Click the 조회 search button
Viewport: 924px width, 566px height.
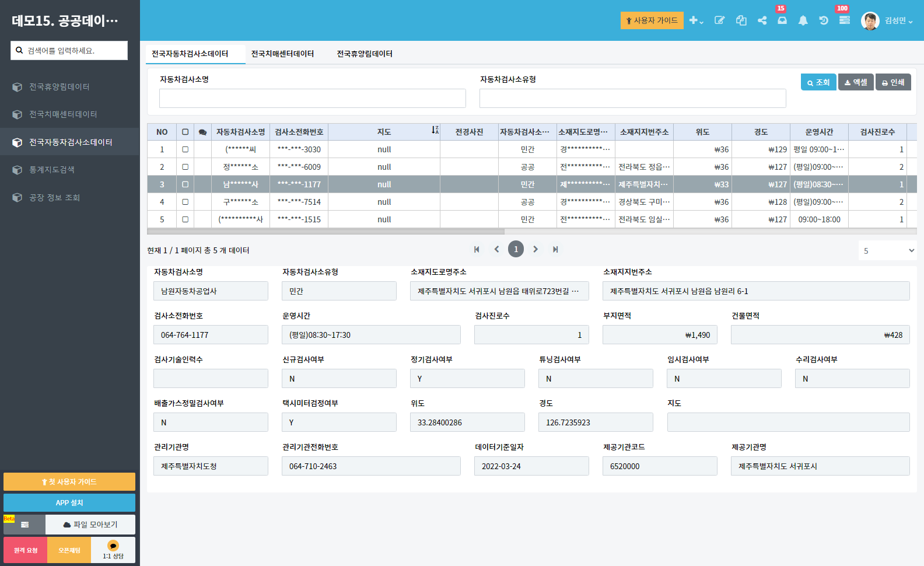[818, 82]
